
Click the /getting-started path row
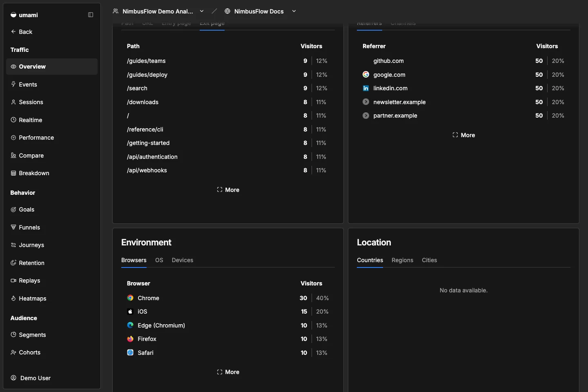(228, 143)
